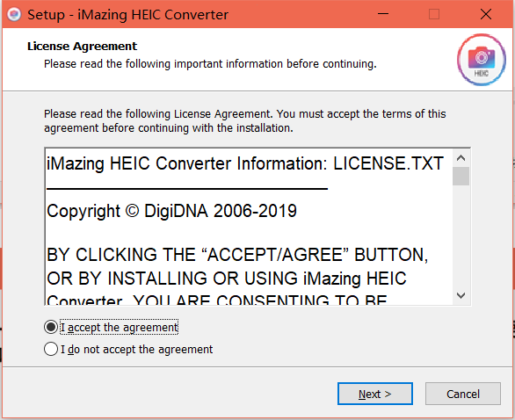Click the license scrollbar down arrow
The height and width of the screenshot is (420, 515).
click(461, 295)
